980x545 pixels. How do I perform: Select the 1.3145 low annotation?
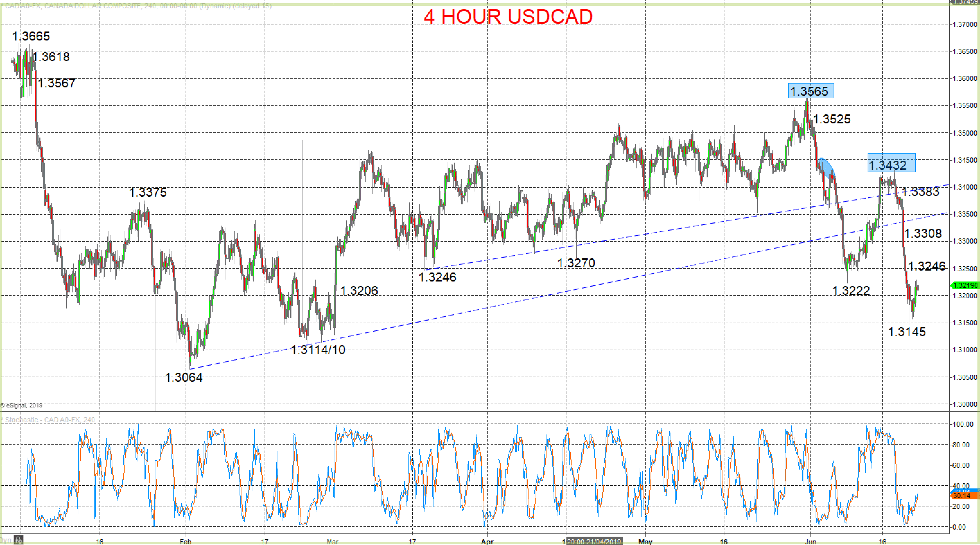click(906, 332)
